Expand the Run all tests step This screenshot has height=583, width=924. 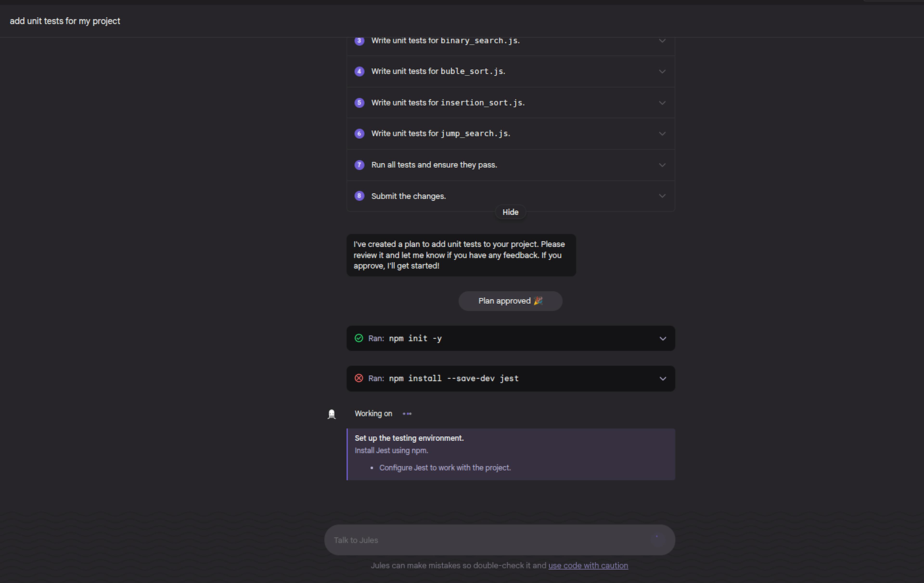662,165
